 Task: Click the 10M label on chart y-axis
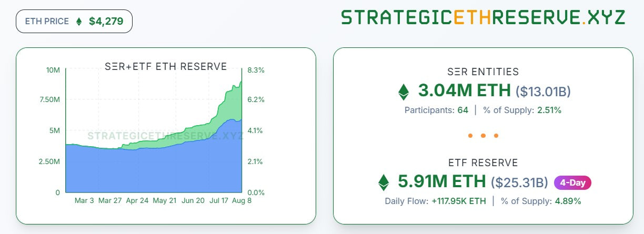(x=53, y=70)
